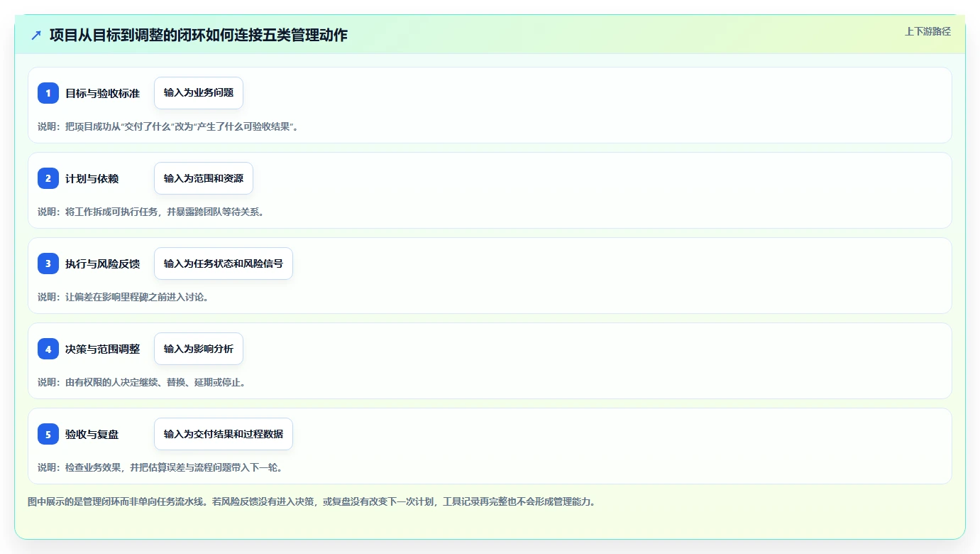The image size is (980, 554).
Task: Click the description 检查业务效果，并把估算误差…
Action: [160, 467]
